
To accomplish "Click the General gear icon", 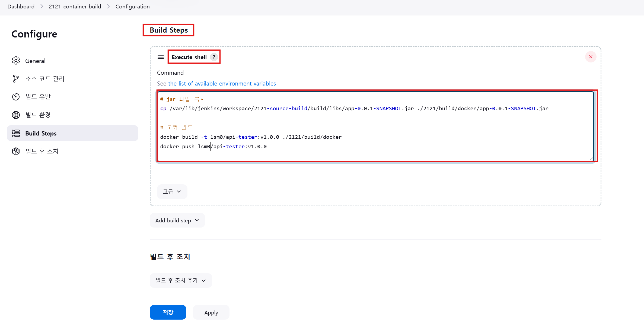I will [16, 61].
